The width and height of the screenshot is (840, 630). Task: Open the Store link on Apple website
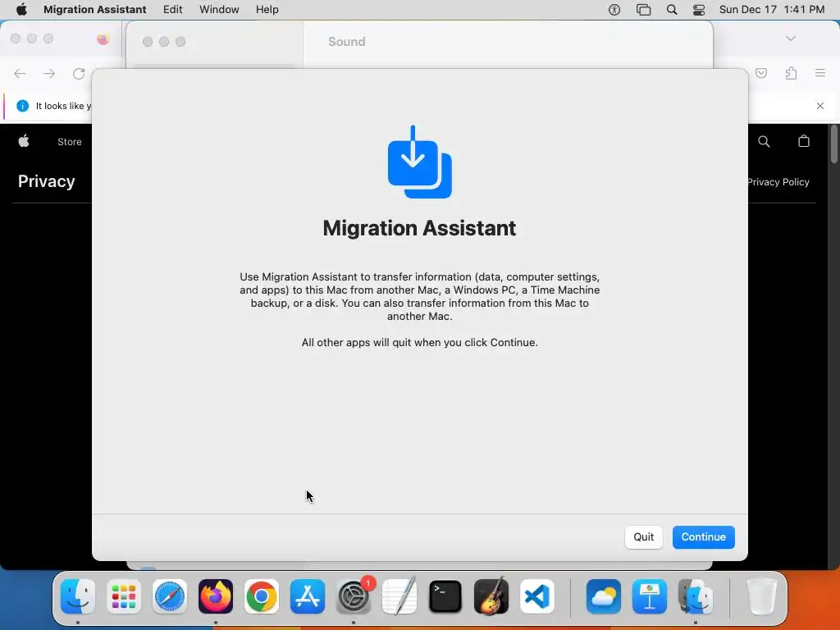click(x=70, y=142)
